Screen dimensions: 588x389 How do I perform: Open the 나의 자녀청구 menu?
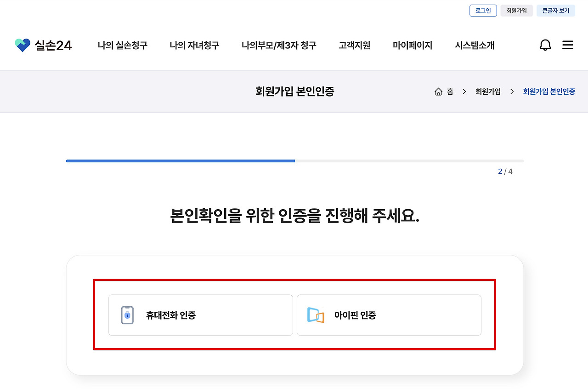click(x=194, y=45)
